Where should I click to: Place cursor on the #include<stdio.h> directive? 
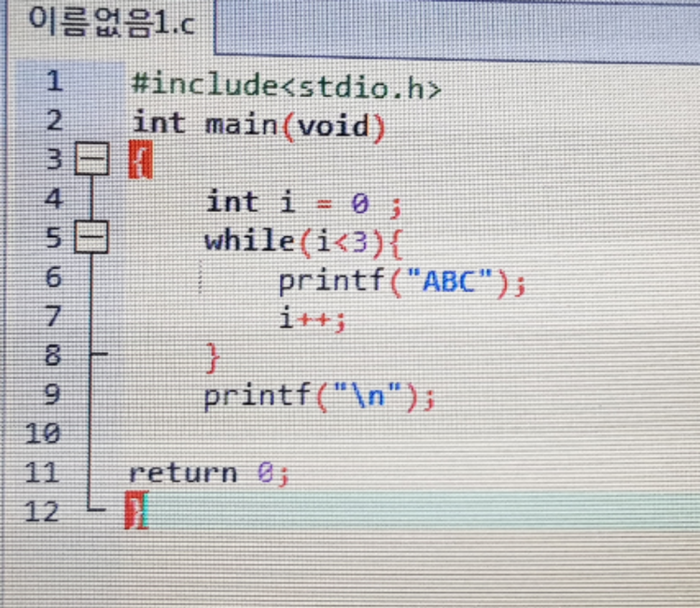tap(285, 87)
